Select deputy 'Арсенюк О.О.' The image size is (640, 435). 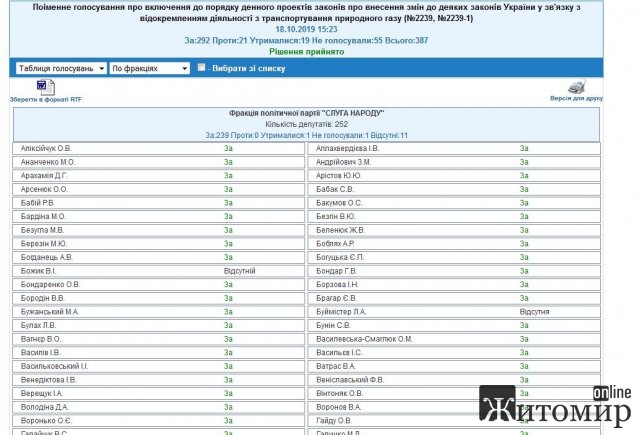44,189
